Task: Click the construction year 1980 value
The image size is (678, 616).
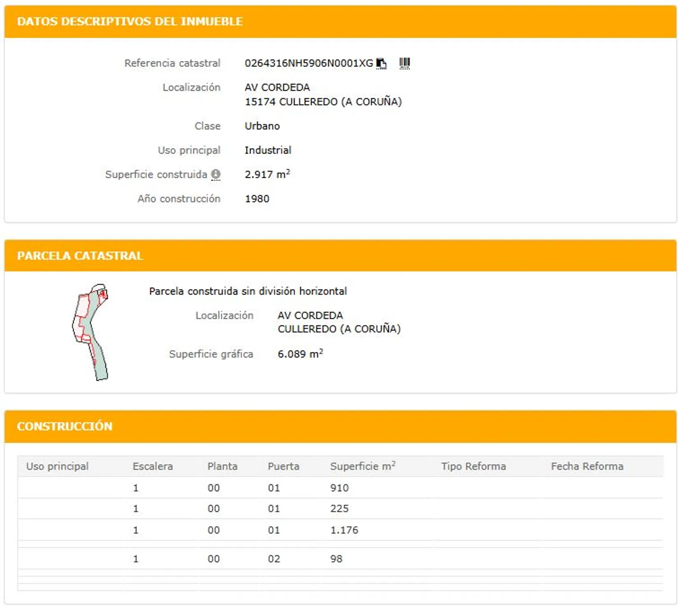Action: tap(257, 199)
